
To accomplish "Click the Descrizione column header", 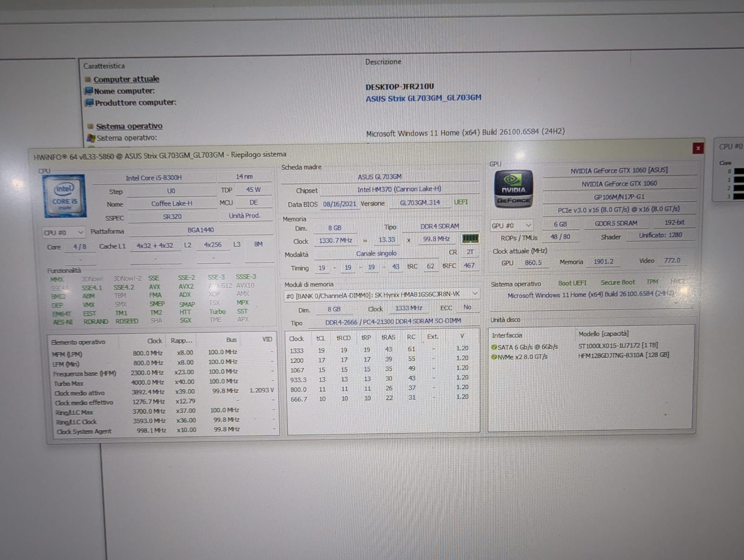I will pos(383,62).
